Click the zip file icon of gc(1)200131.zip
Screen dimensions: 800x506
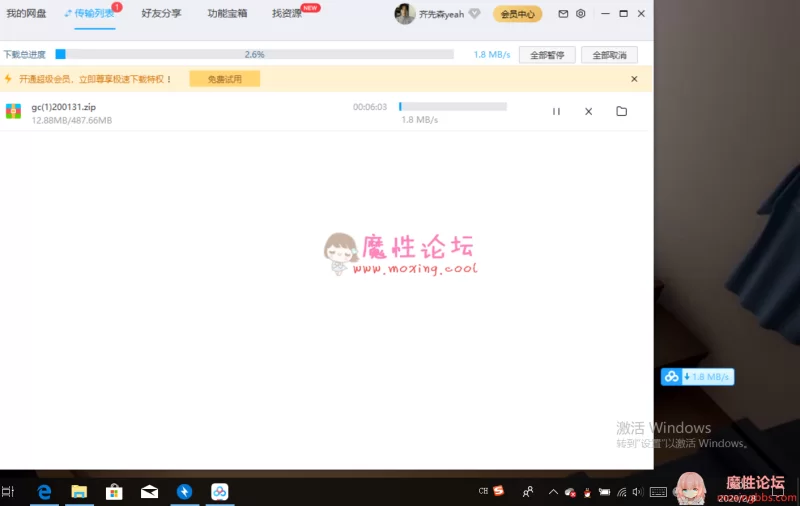[13, 111]
